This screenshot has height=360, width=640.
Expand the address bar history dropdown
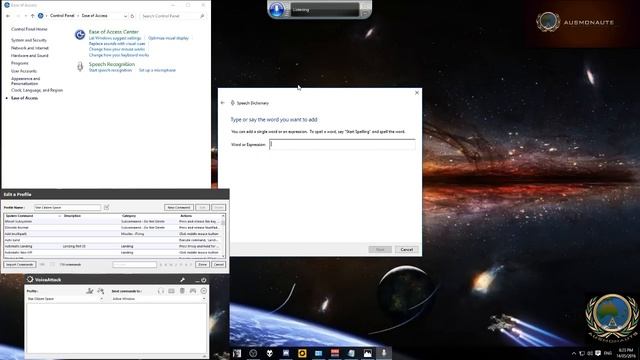[125, 16]
